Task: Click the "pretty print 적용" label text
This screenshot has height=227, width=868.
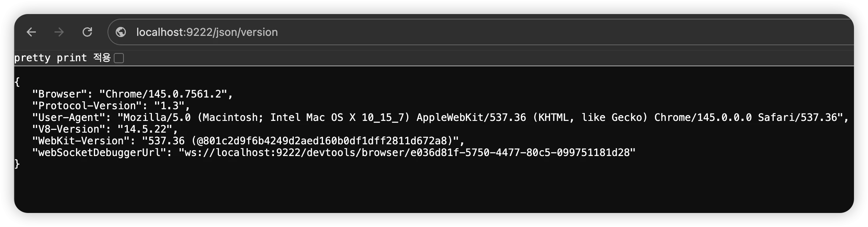Action: [x=62, y=58]
